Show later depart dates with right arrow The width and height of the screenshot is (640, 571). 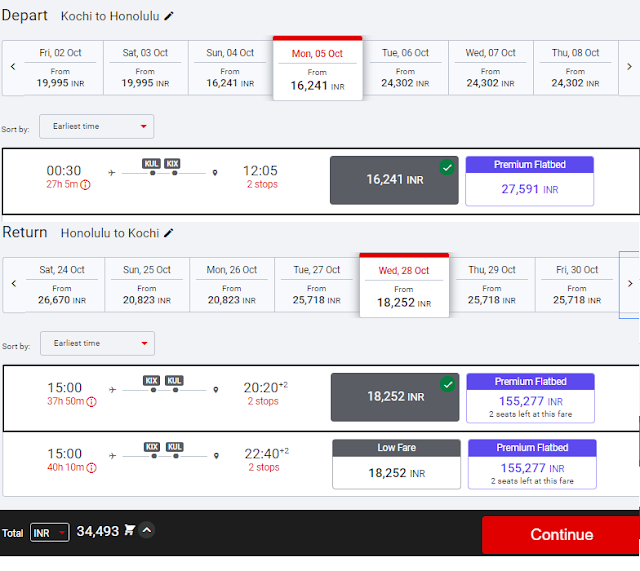pos(629,67)
